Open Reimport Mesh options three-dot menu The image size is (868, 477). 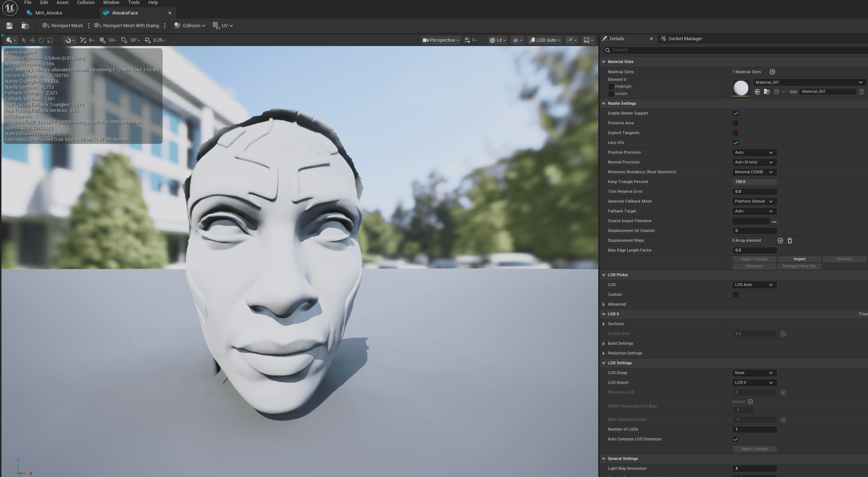(x=89, y=25)
